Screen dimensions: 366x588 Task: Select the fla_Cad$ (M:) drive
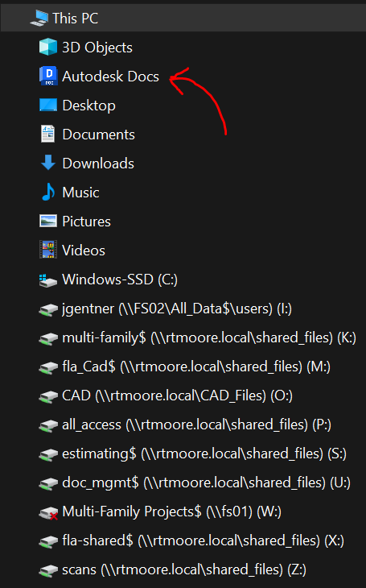[196, 366]
